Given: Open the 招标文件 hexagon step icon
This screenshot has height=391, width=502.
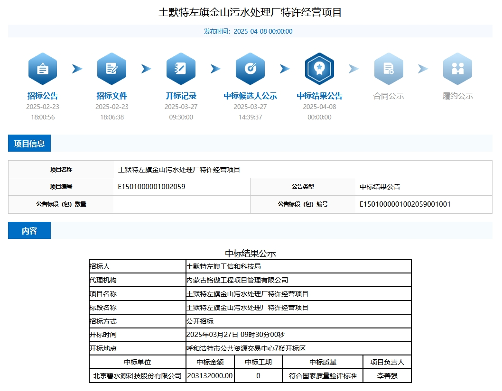Looking at the screenshot, I should 112,69.
